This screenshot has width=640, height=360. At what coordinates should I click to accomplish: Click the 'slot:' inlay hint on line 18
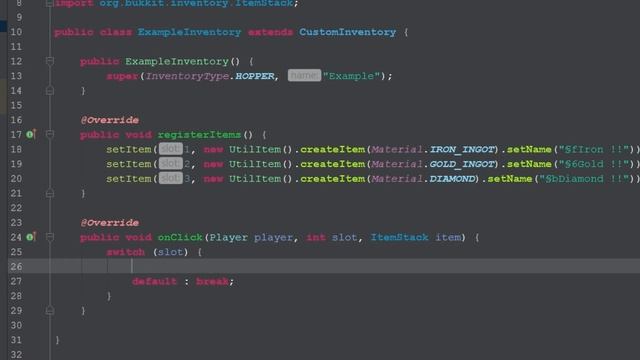[171, 149]
